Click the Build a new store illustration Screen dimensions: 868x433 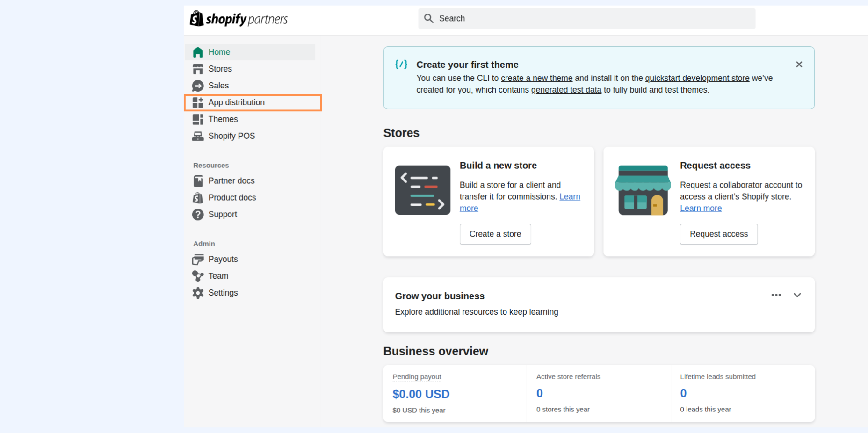click(423, 190)
